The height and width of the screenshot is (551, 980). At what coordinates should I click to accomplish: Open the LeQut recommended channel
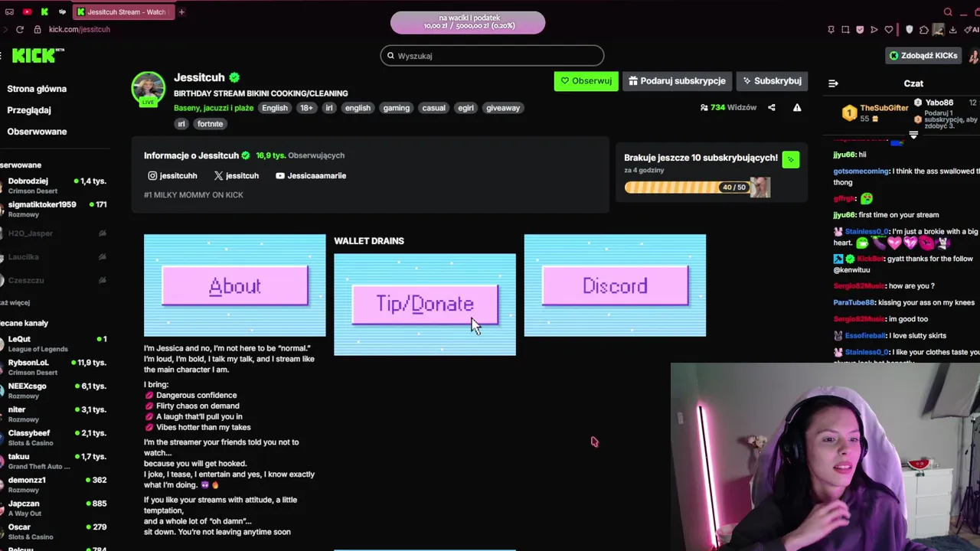(x=54, y=344)
